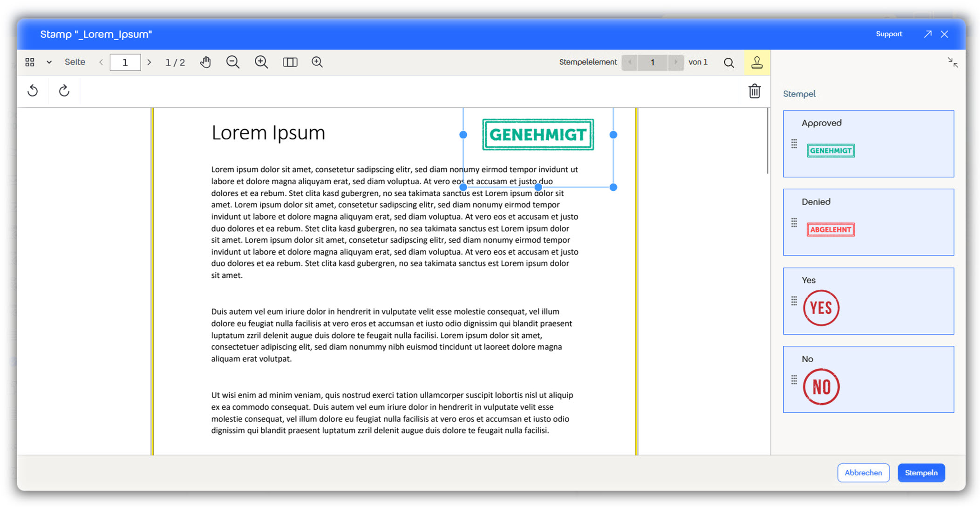980x509 pixels.
Task: Click the zoom in magnifier icon
Action: pos(261,62)
